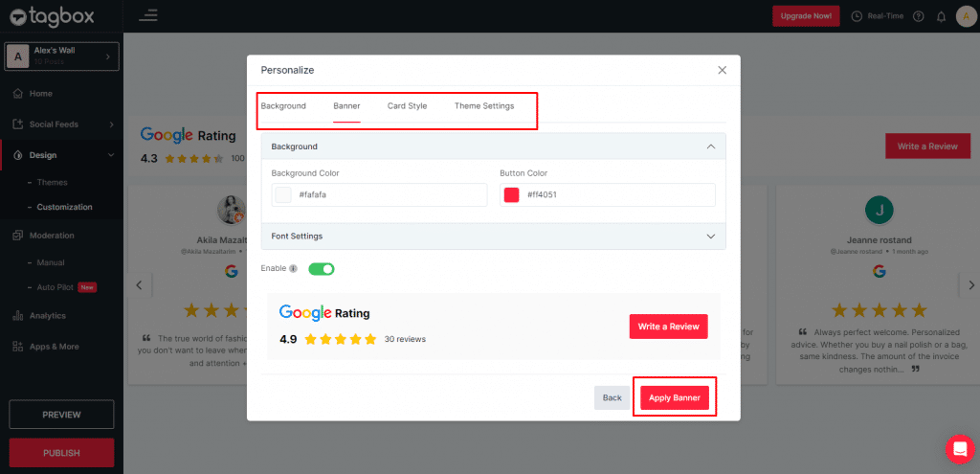Open the Theme Settings tab
The image size is (980, 474).
[x=483, y=106]
